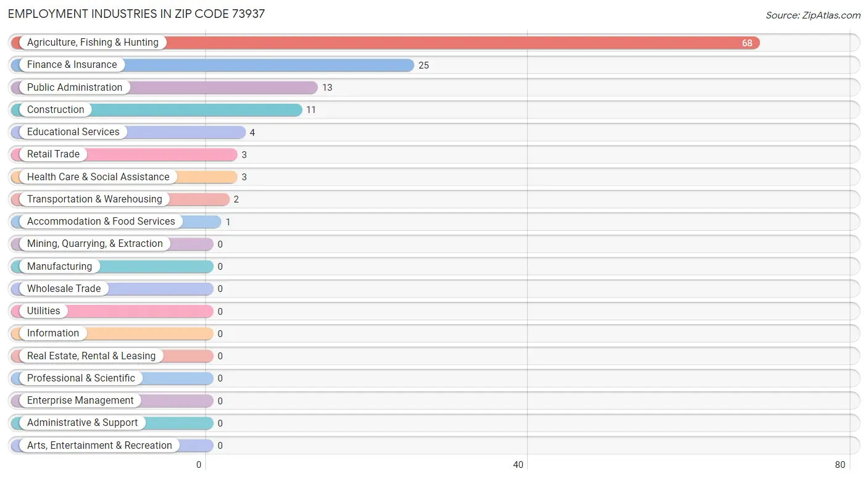Viewport: 868px width, 479px height.
Task: Select 'Transportation & Warehousing' label
Action: (94, 199)
